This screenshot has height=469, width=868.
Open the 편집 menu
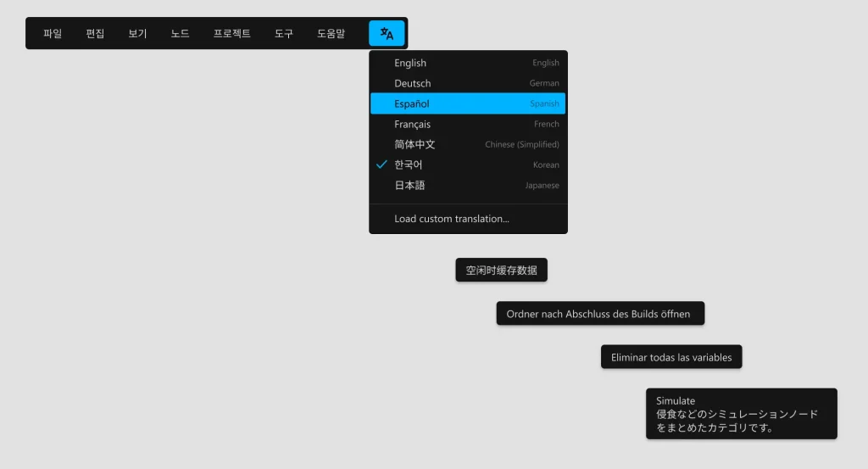(x=95, y=34)
